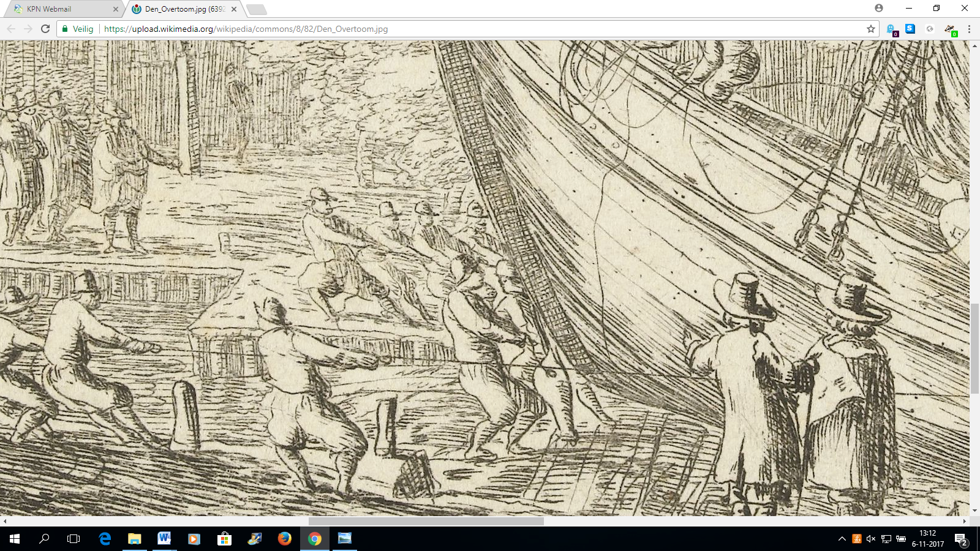Unmute the muted volume tray icon

pyautogui.click(x=871, y=539)
